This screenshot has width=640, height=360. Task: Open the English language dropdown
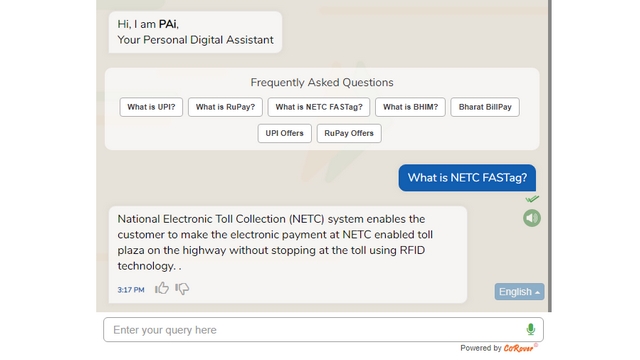point(519,292)
